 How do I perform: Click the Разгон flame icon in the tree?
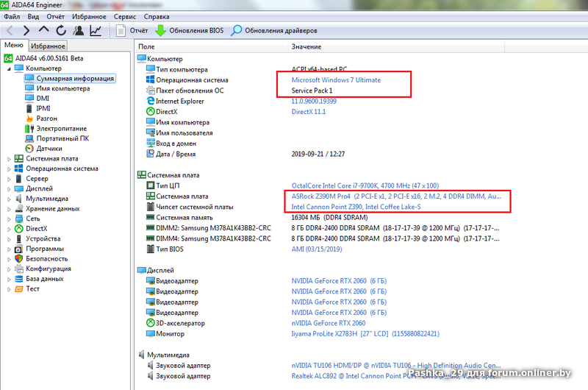click(x=29, y=118)
